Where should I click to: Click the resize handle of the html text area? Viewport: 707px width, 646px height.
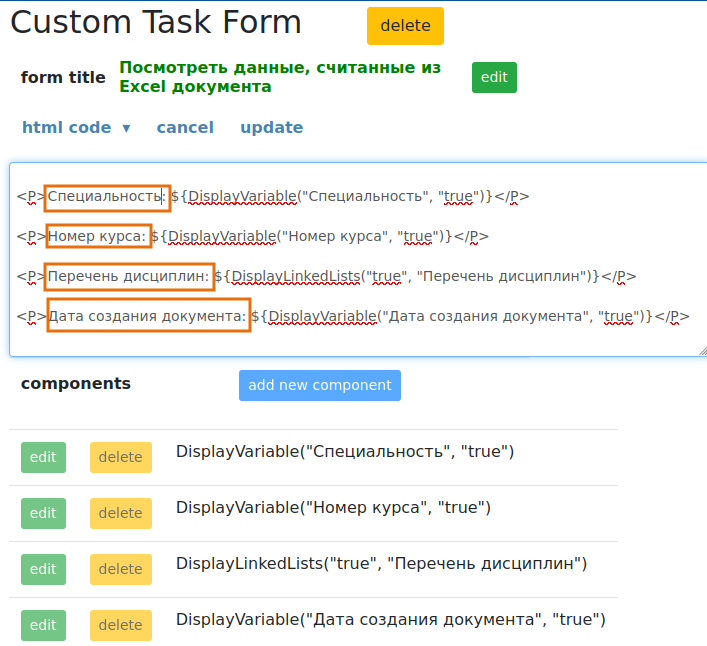[702, 351]
